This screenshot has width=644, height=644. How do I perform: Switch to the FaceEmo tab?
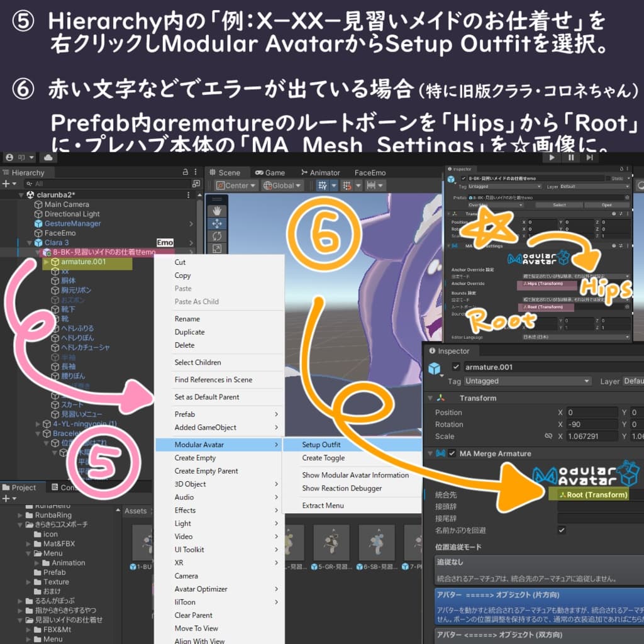tap(370, 172)
